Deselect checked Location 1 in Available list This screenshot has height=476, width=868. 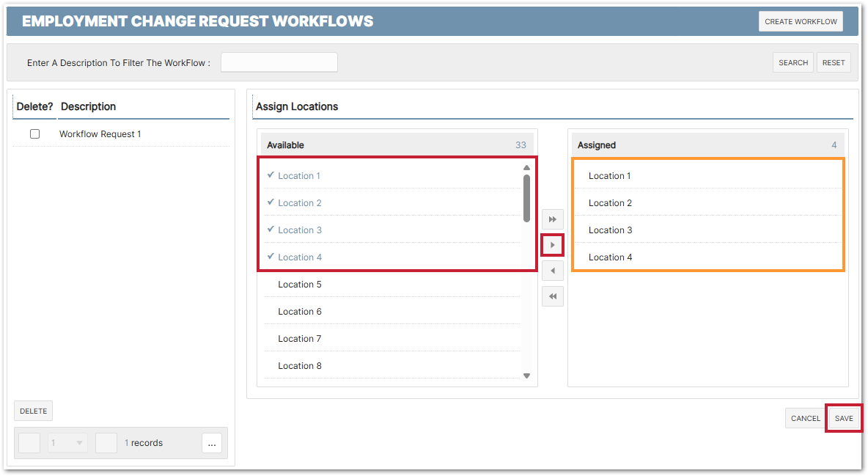(299, 176)
